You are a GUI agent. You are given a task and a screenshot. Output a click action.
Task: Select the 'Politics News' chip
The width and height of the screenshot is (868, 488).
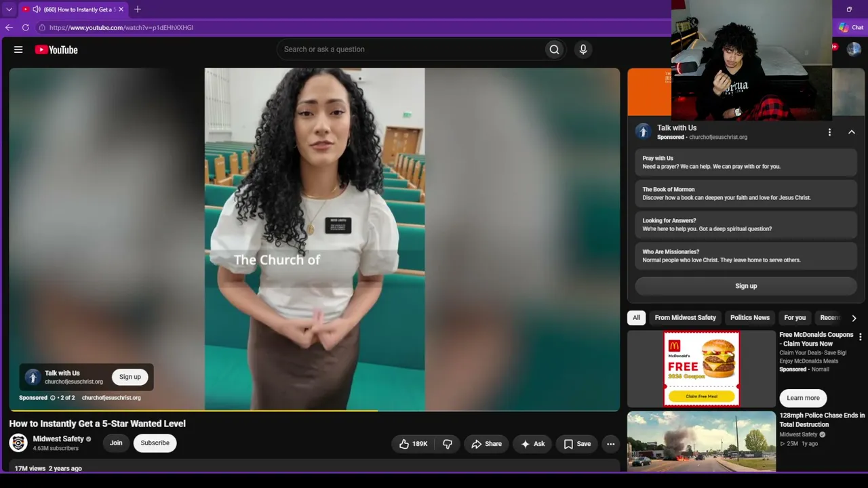pos(749,318)
